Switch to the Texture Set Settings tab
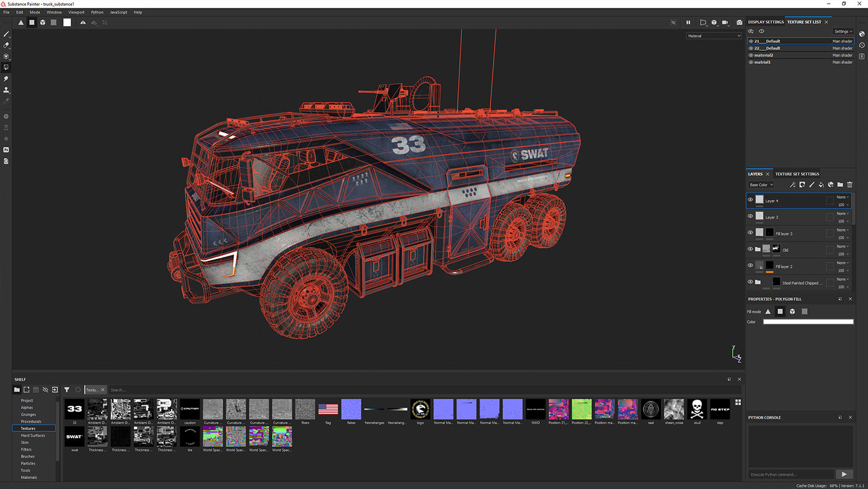 tap(797, 174)
